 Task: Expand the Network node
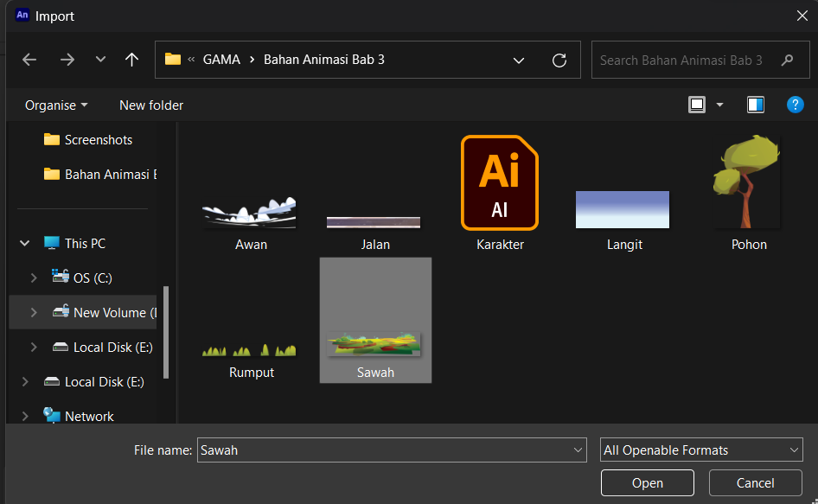pos(24,417)
